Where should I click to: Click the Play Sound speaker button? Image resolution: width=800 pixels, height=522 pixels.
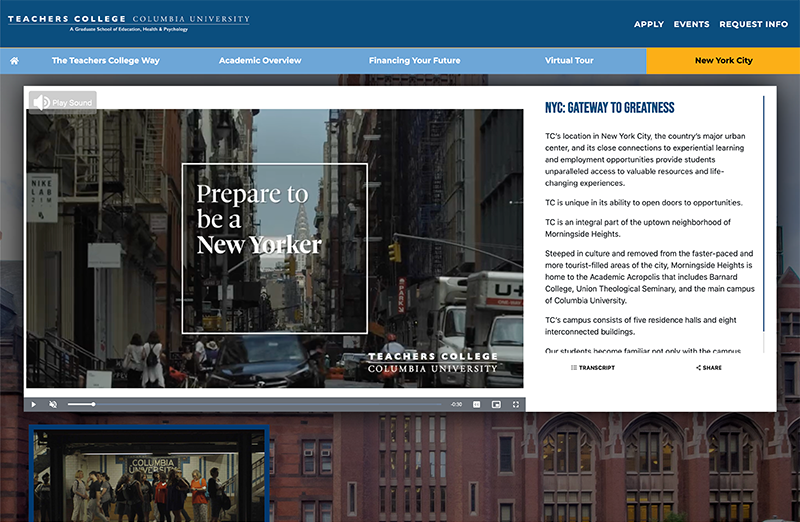point(63,103)
